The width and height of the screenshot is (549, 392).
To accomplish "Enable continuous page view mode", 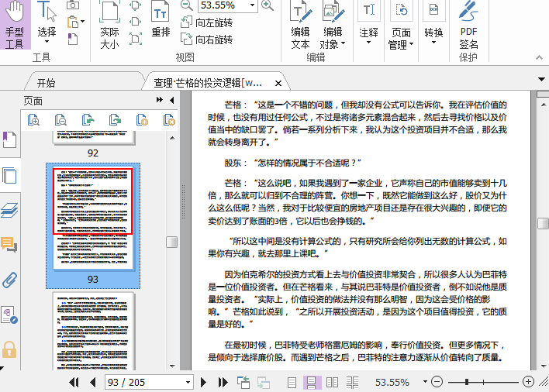I will [312, 383].
